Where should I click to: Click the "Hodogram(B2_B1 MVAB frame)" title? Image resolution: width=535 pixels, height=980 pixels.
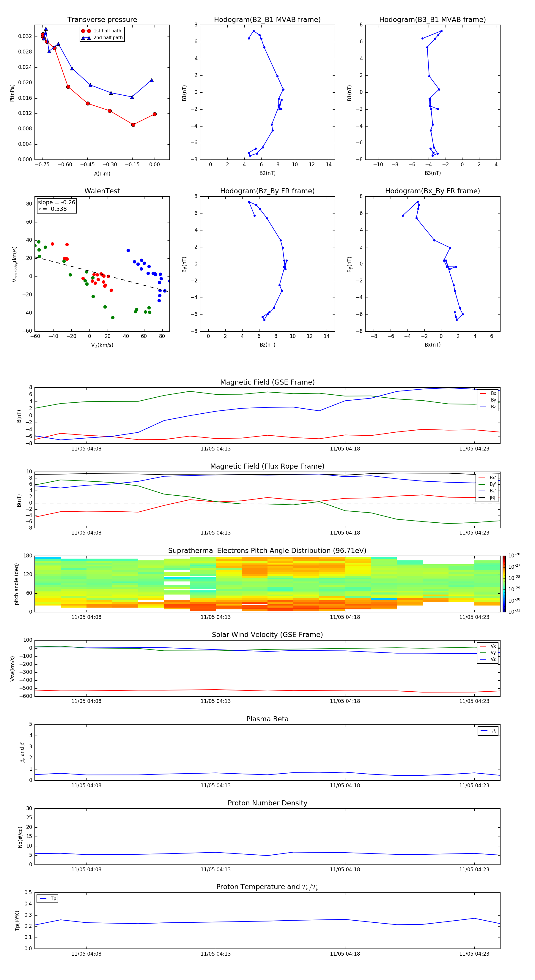[x=267, y=20]
